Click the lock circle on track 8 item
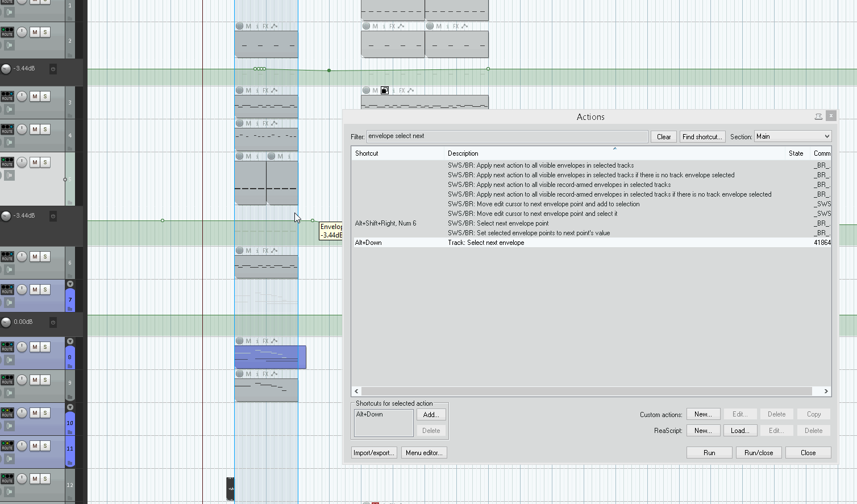 tap(239, 341)
